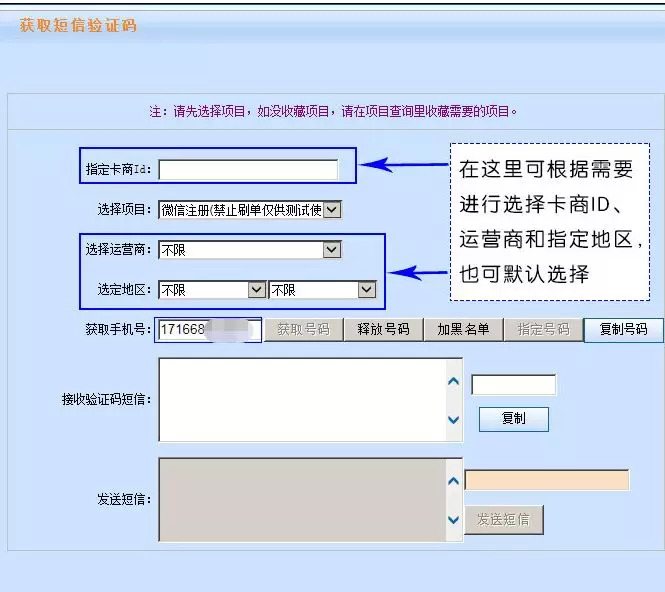Image resolution: width=665 pixels, height=592 pixels.
Task: Click scroll-up arrow in 发送短信 box
Action: pos(454,481)
